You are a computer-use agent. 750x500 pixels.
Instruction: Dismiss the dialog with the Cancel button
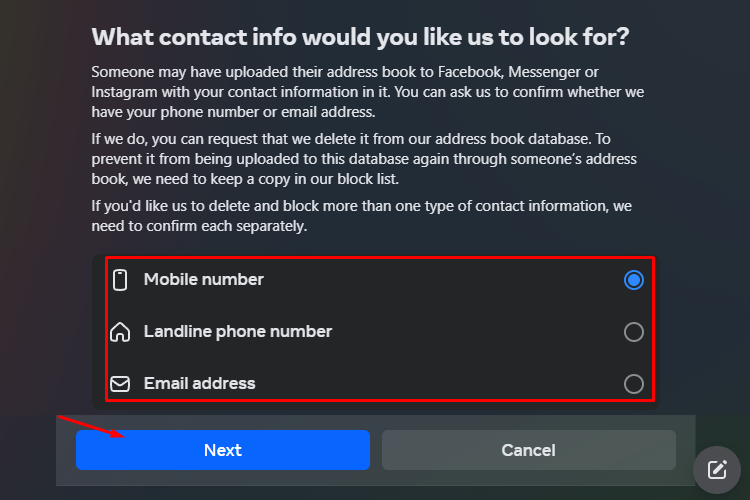coord(529,450)
